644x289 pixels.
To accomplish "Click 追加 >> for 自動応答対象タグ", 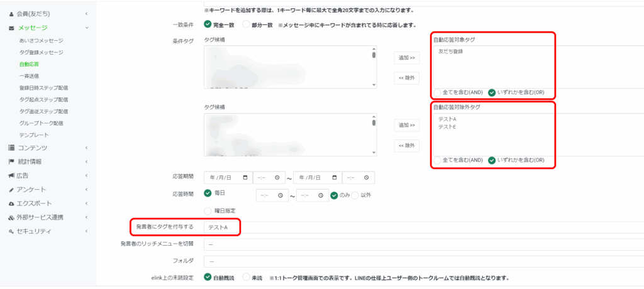I will click(406, 58).
